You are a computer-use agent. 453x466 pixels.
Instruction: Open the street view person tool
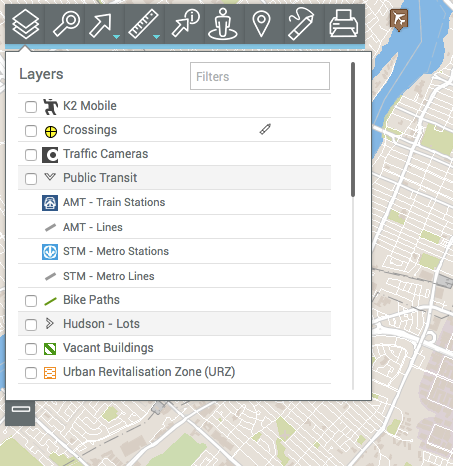coord(223,24)
